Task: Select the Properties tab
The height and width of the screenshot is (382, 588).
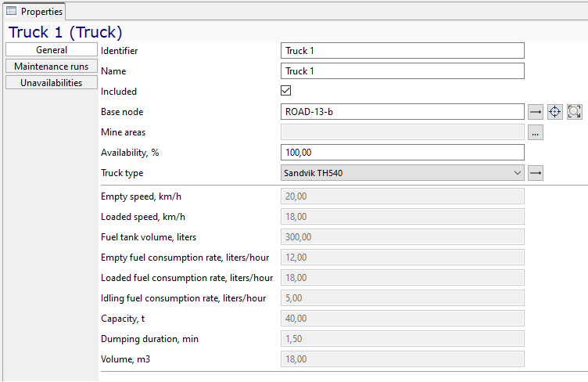Action: tap(35, 12)
